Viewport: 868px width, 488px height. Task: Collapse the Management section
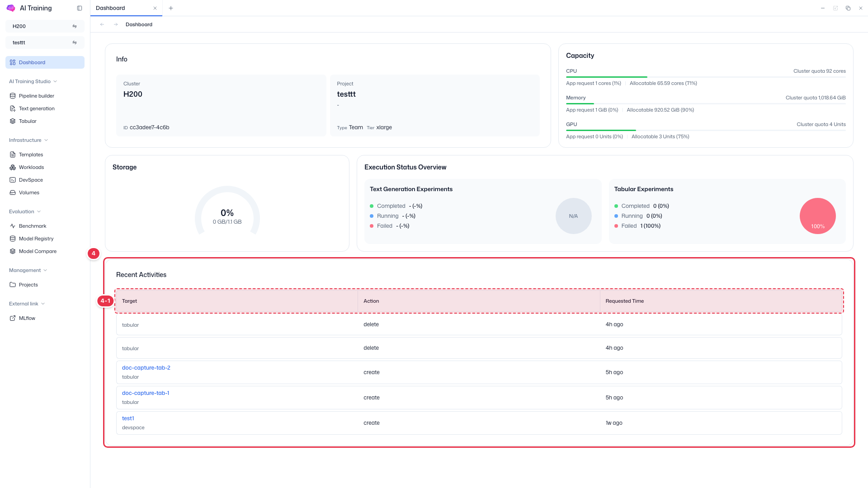coord(28,270)
